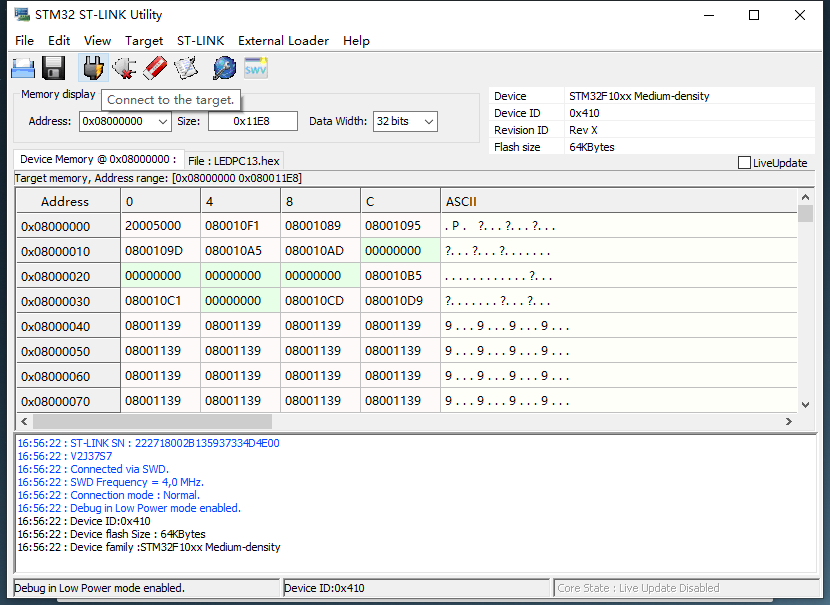Click the Save file floppy icon
The image size is (830, 605).
click(x=53, y=68)
